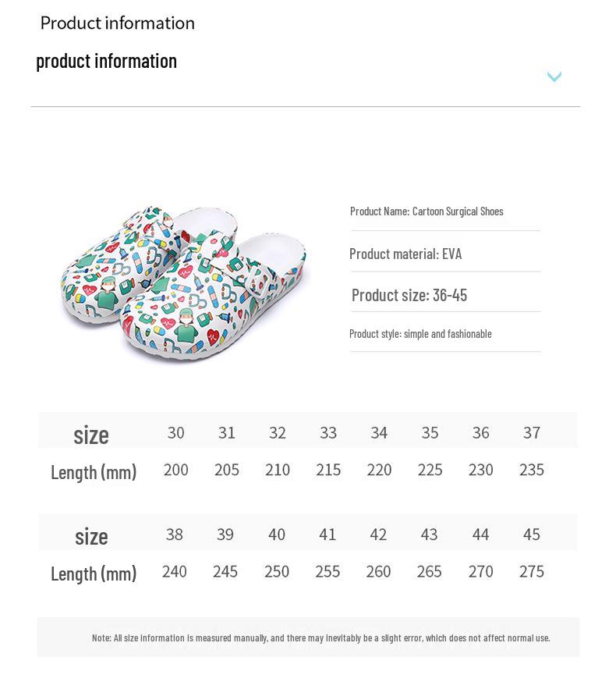Viewport: 616px width, 689px height.
Task: Click the 'Product style: simple and fashionable' text
Action: (420, 334)
